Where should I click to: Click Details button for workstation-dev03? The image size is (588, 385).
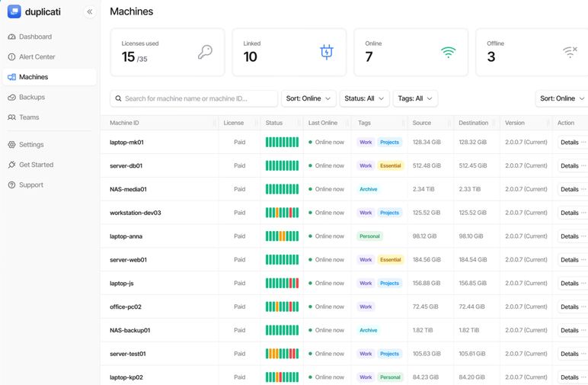pos(569,213)
